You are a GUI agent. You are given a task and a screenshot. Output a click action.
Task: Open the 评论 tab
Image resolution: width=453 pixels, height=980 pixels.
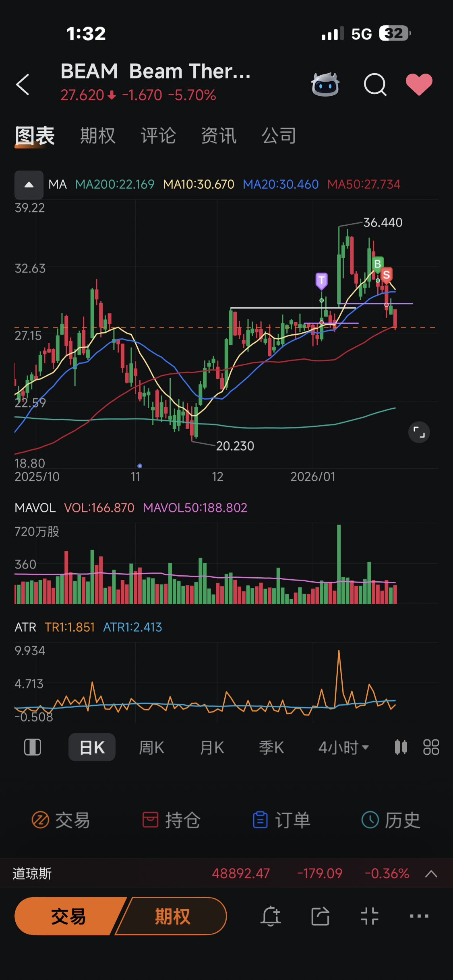tap(158, 136)
